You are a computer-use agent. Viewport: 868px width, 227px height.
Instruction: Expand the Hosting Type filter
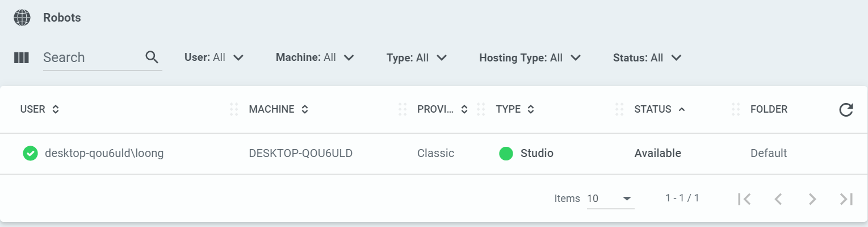530,57
